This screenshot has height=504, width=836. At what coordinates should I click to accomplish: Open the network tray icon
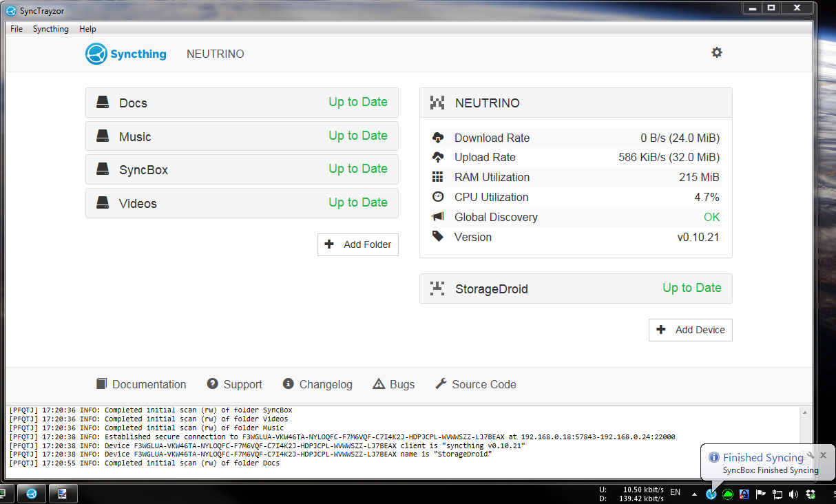coord(777,494)
